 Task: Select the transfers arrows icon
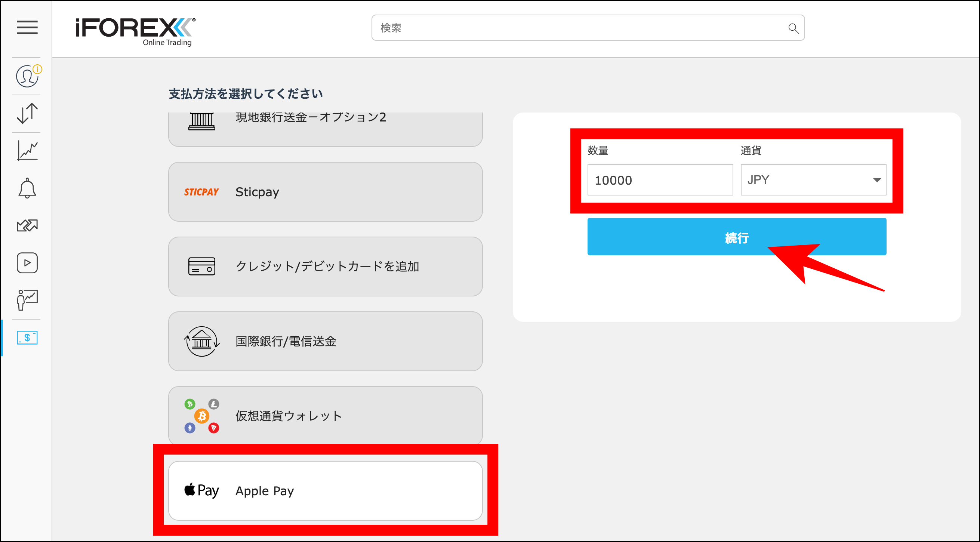tap(27, 225)
